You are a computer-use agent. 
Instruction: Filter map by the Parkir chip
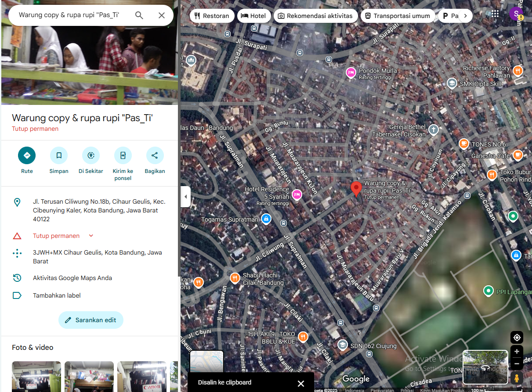click(449, 16)
